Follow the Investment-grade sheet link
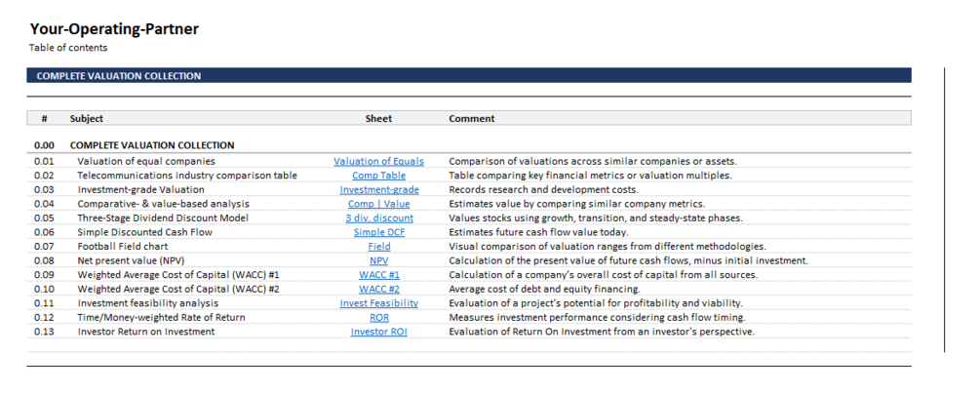Screen dimensions: 980x395 coord(379,189)
